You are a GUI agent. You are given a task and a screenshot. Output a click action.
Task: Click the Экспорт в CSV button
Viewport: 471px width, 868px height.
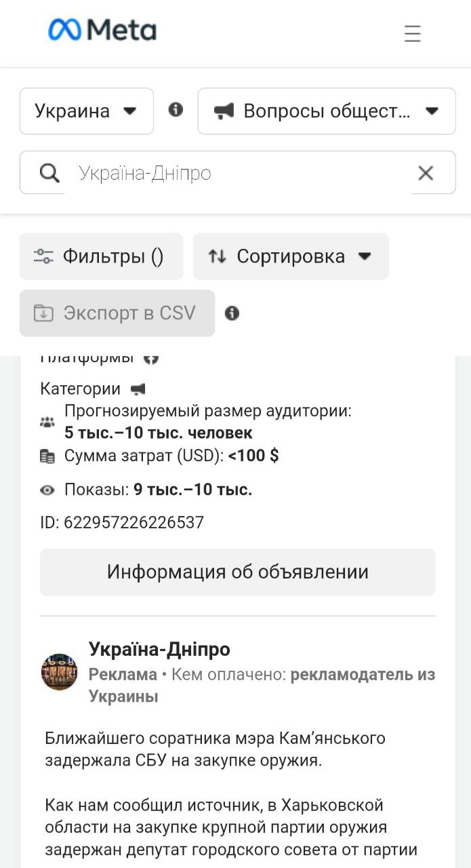pyautogui.click(x=117, y=313)
